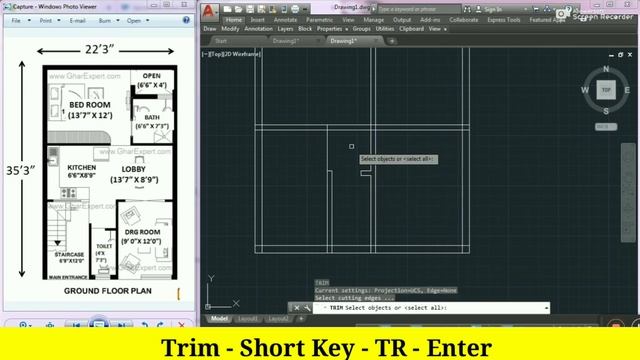Viewport: 640px width, 360px height.
Task: Open the Burn menu in Photo Viewer
Action: click(x=109, y=20)
